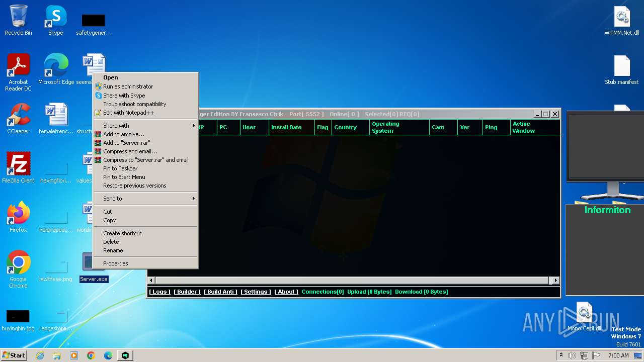This screenshot has height=362, width=644.
Task: Choose Cut in the context menu
Action: coord(146,212)
